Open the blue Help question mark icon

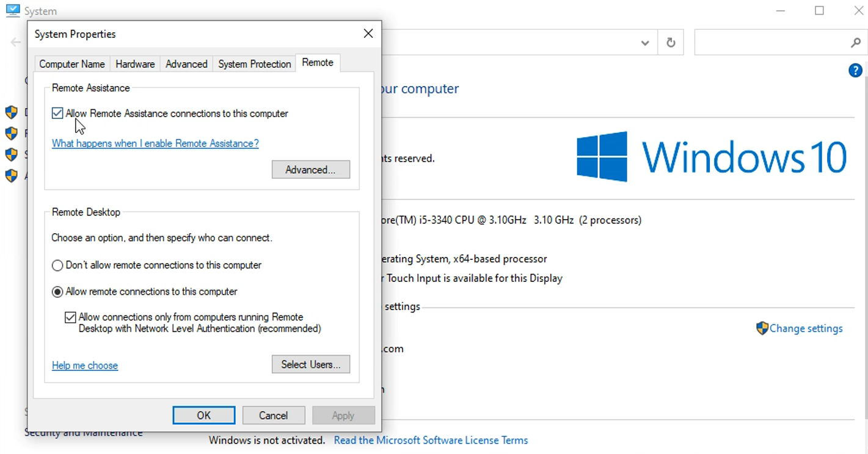click(855, 71)
